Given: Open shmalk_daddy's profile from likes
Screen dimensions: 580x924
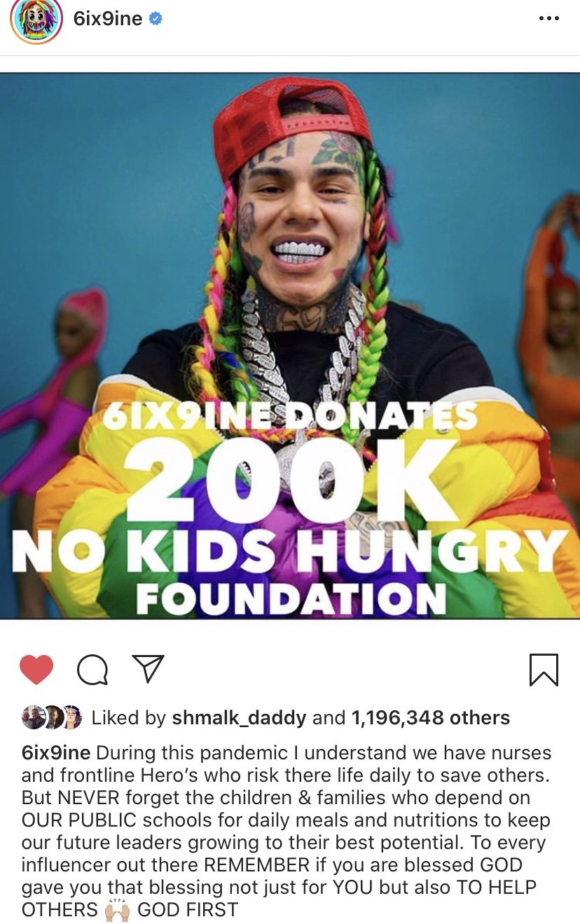Looking at the screenshot, I should click(239, 718).
